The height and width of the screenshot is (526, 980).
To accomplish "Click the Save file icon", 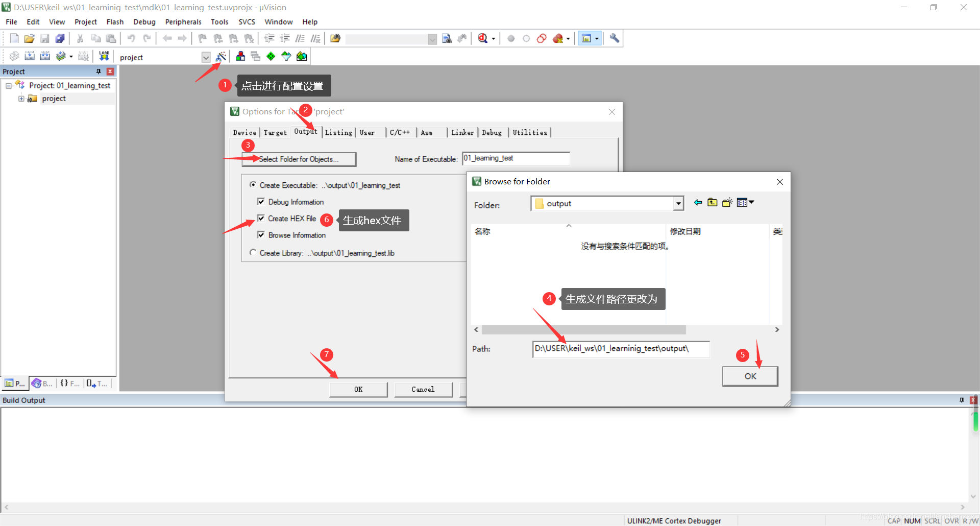I will [x=45, y=38].
